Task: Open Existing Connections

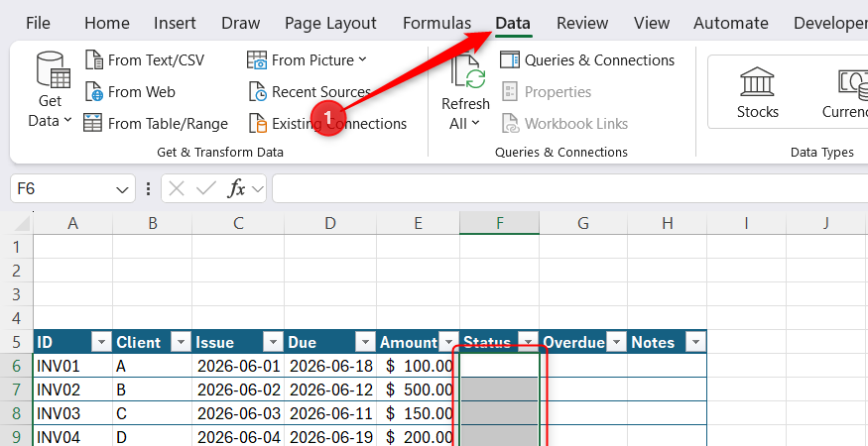Action: [327, 124]
